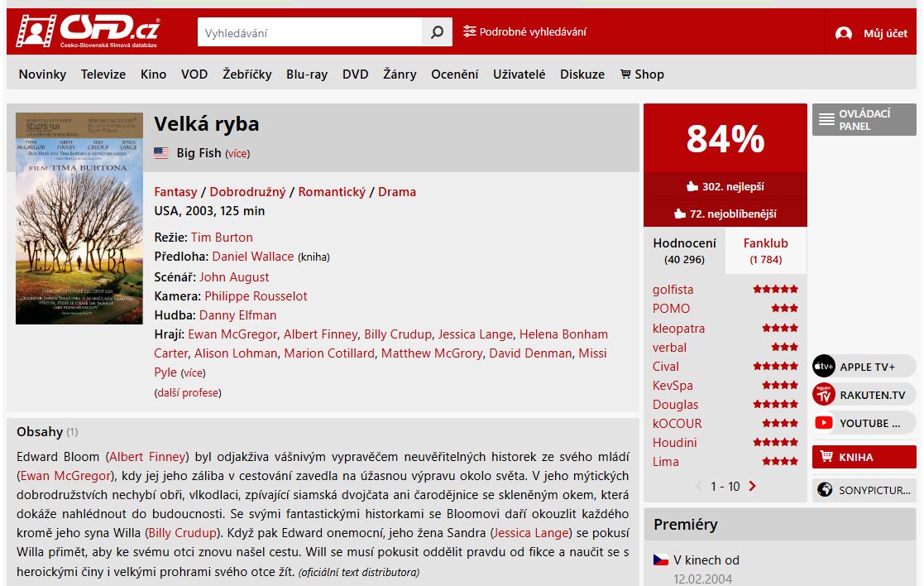The height and width of the screenshot is (586, 924).
Task: Open the Žebříčky rankings menu
Action: tap(247, 74)
